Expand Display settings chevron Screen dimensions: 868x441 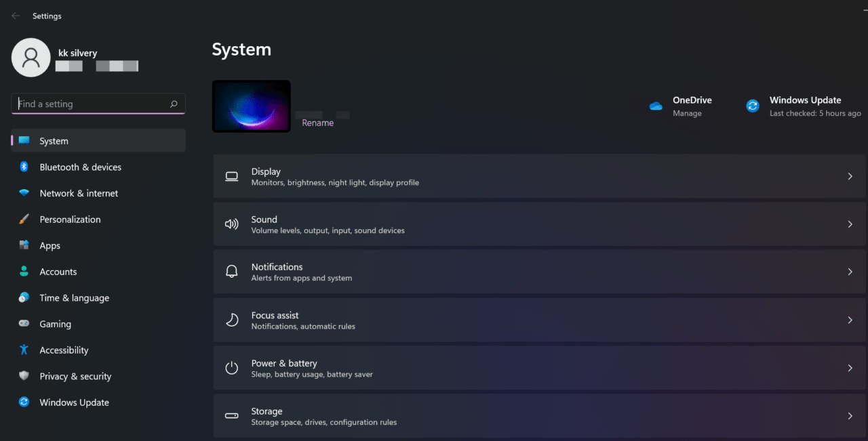(850, 176)
